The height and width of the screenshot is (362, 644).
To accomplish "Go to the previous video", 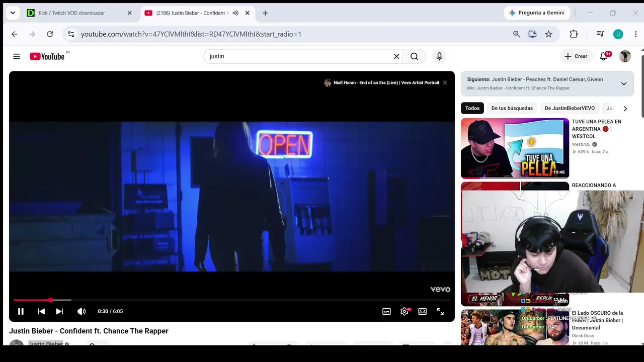I will click(41, 311).
